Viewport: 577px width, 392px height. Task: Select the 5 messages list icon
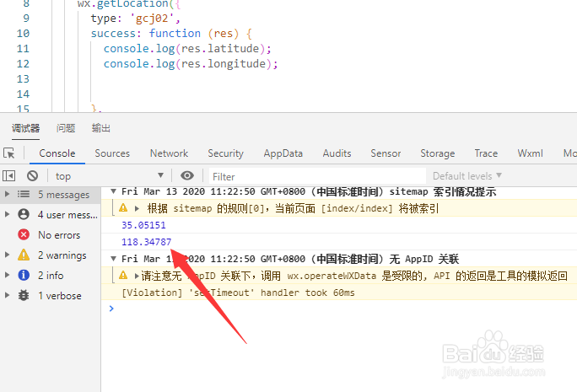pyautogui.click(x=24, y=194)
